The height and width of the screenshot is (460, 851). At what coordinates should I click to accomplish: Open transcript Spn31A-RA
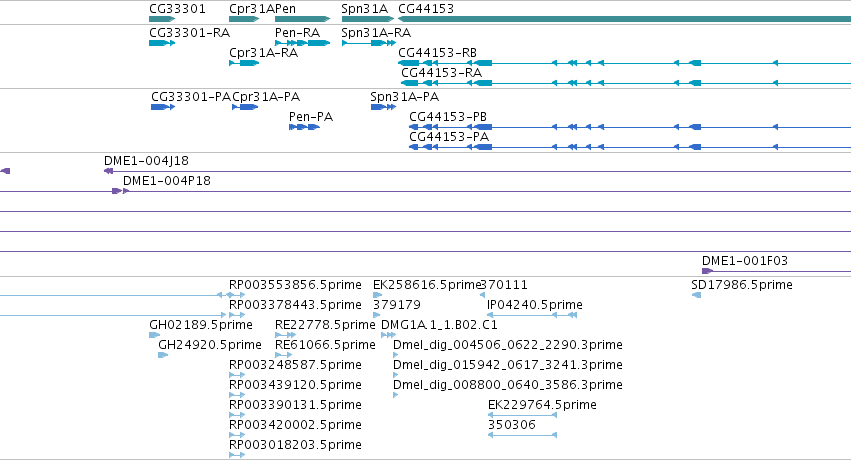pos(376,33)
